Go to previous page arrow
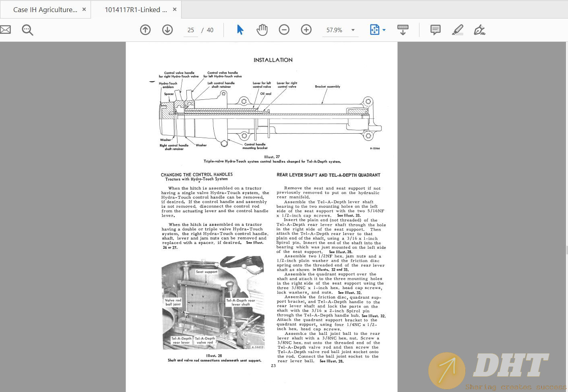This screenshot has width=568, height=392. point(145,30)
